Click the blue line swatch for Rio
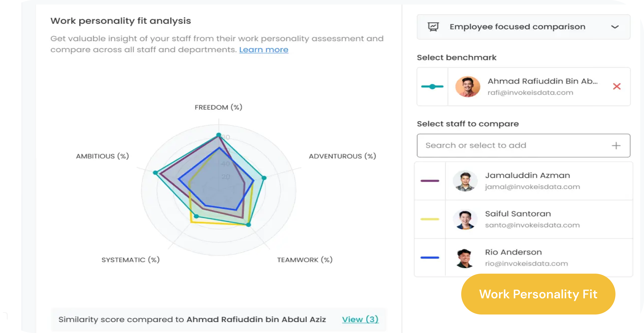The image size is (644, 333). tap(430, 257)
